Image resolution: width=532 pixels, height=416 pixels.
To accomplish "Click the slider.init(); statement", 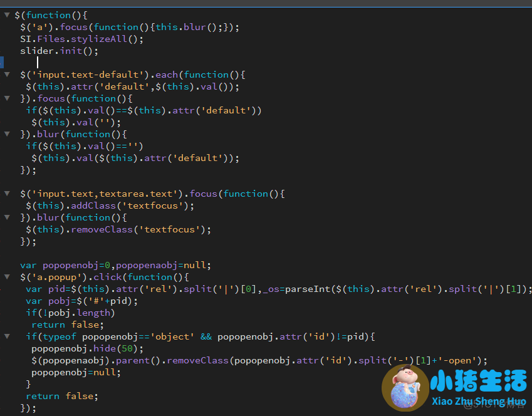I will point(59,51).
